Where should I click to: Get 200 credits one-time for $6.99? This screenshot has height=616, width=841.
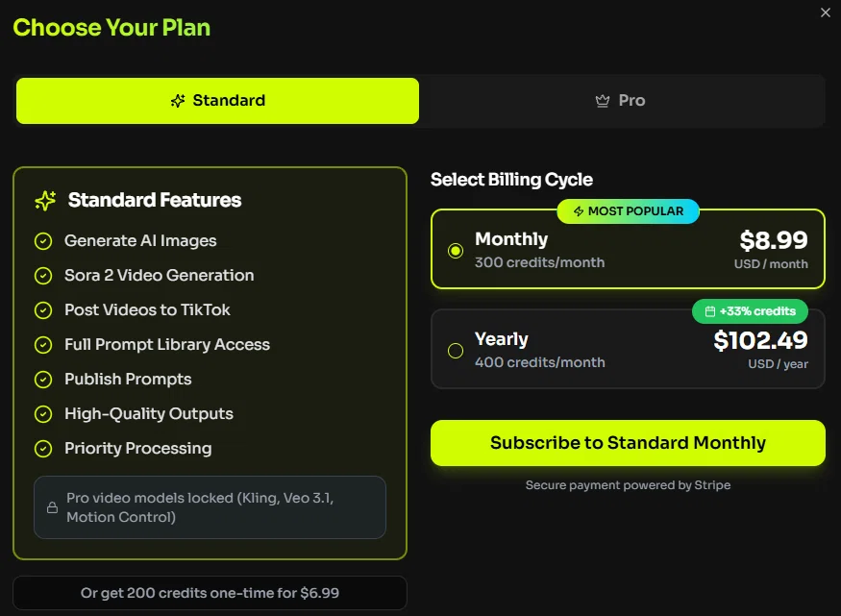[x=210, y=593]
